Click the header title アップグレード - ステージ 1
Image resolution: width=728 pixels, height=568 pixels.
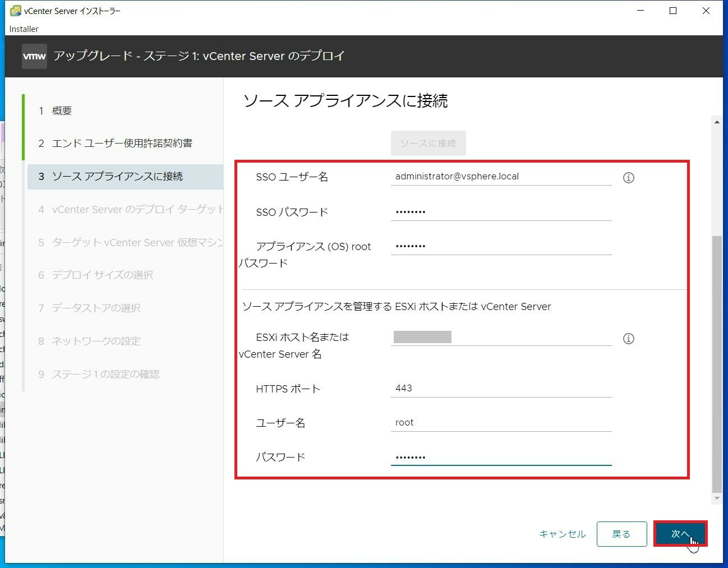pos(199,56)
